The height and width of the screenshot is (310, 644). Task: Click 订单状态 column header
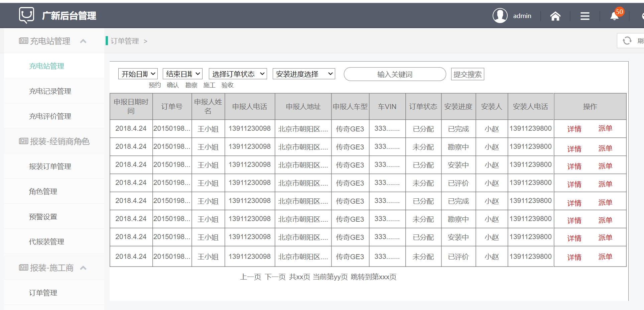pos(423,106)
